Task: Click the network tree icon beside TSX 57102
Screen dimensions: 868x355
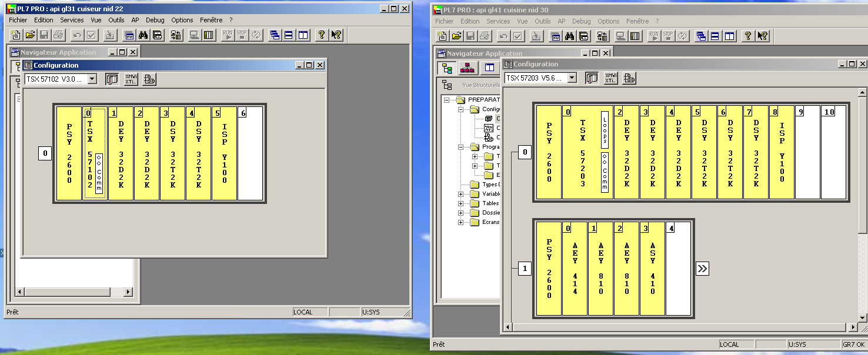Action: coord(149,79)
